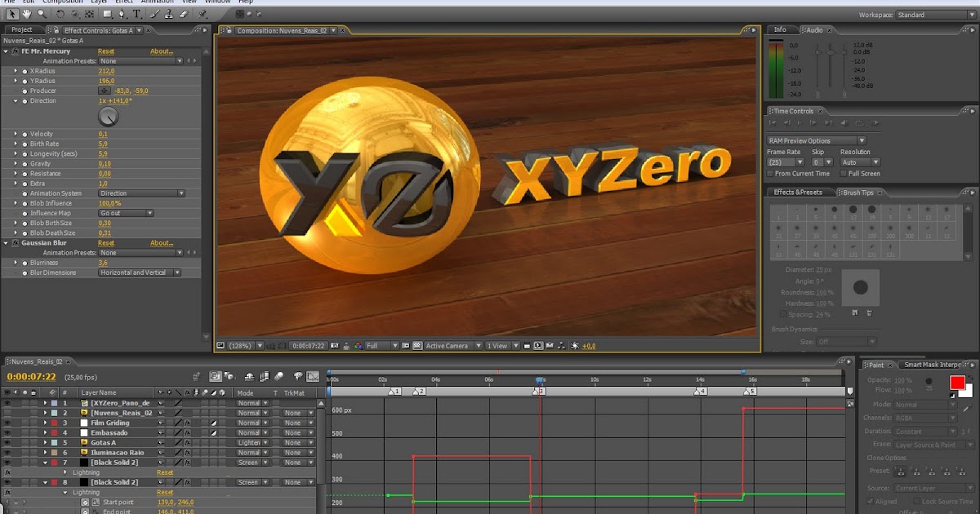The width and height of the screenshot is (980, 514).
Task: Switch to the Project tab
Action: point(22,29)
